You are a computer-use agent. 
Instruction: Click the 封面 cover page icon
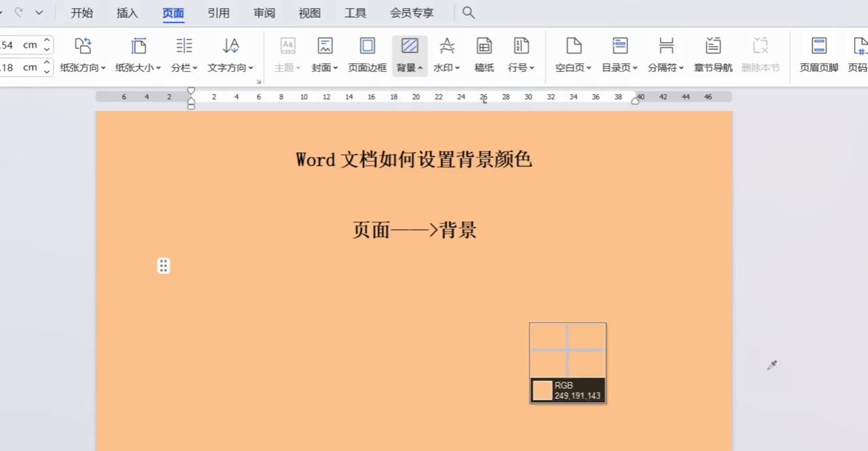tap(325, 46)
